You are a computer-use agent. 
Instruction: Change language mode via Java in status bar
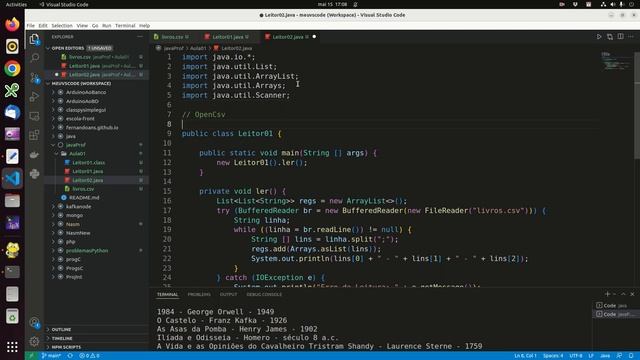605,356
